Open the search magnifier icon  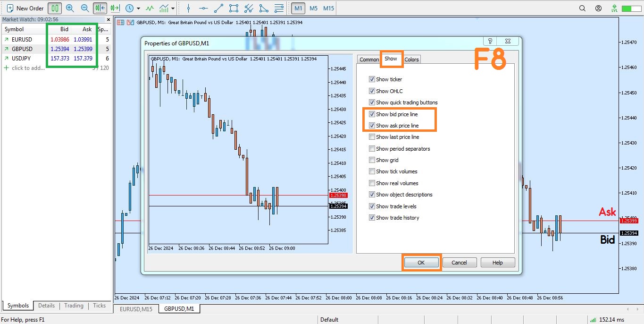[x=583, y=8]
